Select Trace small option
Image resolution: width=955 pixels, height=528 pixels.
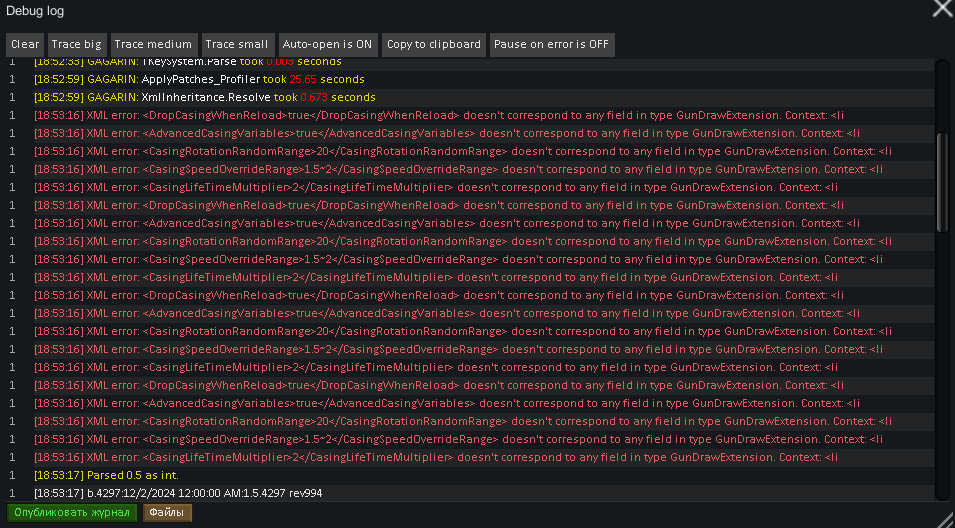tap(236, 45)
